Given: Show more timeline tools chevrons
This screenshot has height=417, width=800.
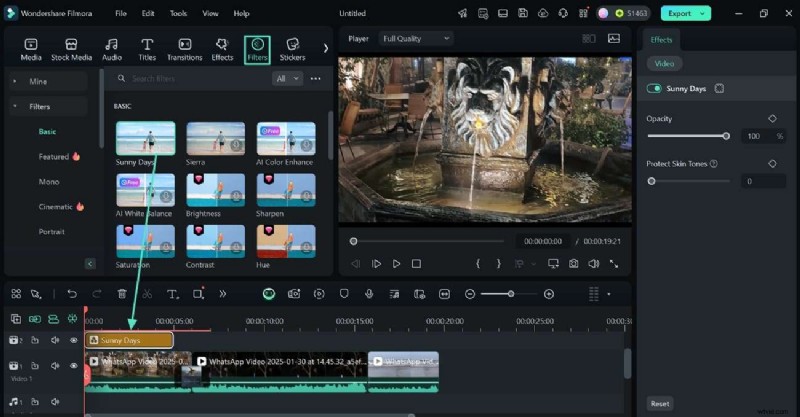Looking at the screenshot, I should pyautogui.click(x=223, y=294).
